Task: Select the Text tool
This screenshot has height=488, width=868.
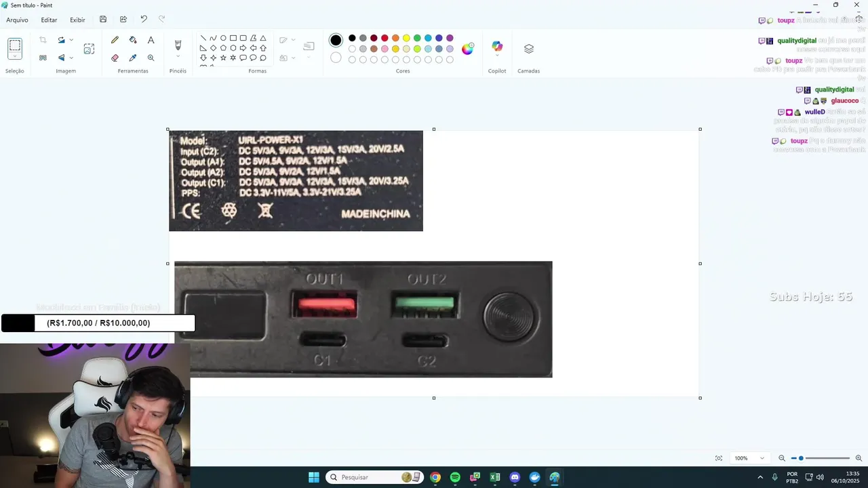Action: pos(151,40)
